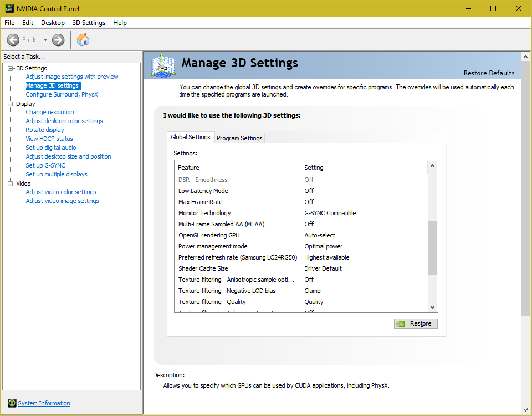Open the File menu
This screenshot has height=416, width=532.
(x=9, y=23)
